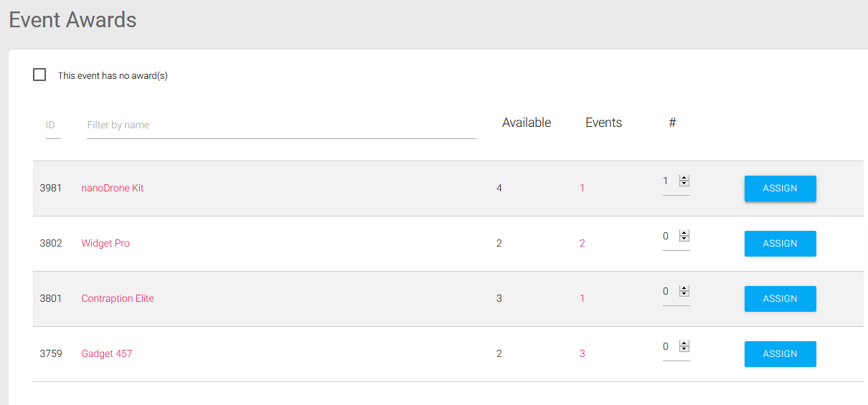Assign the Contraption Elite award
The image size is (868, 405).
(780, 299)
